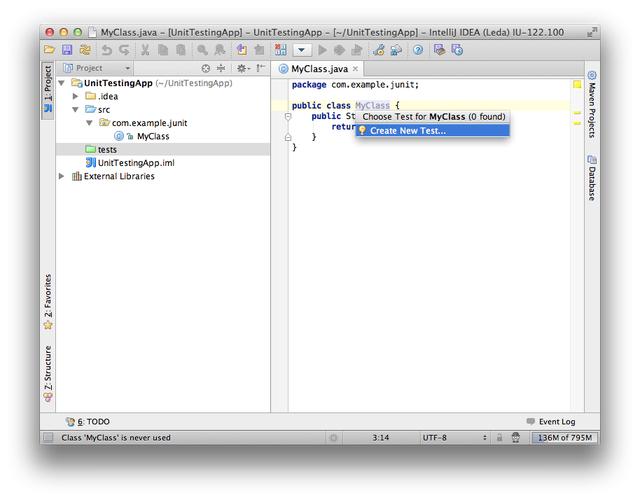Open the Project view dropdown
This screenshot has width=640, height=500.
[97, 68]
